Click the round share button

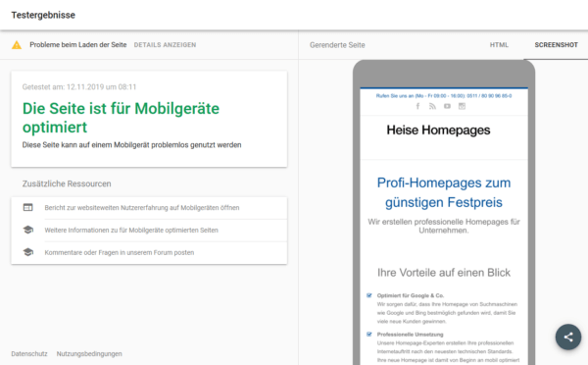pos(568,337)
